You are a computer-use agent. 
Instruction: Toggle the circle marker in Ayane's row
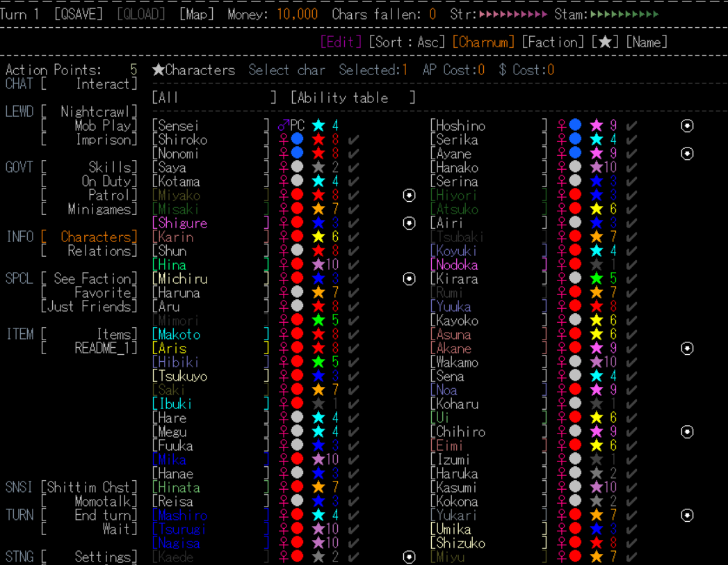point(687,153)
